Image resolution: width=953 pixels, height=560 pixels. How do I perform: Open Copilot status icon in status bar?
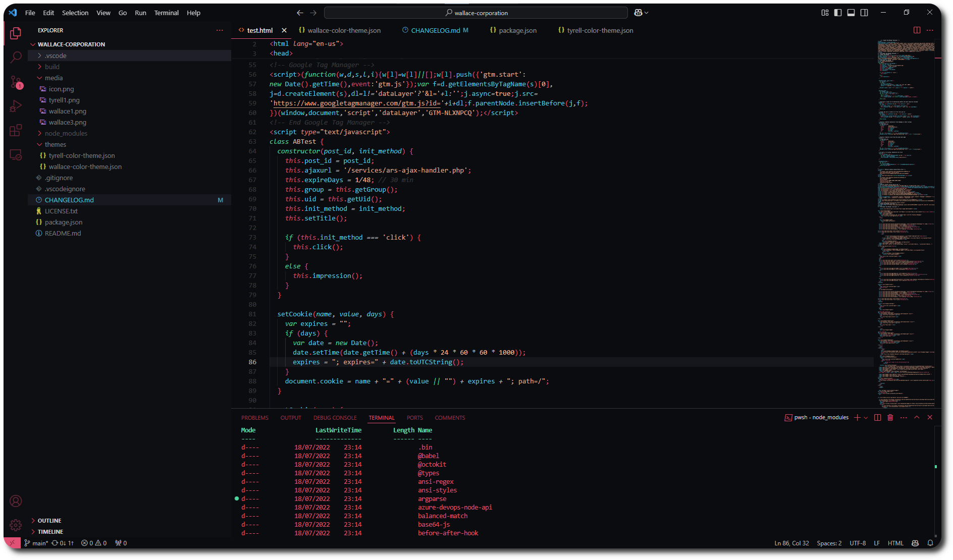coord(915,543)
